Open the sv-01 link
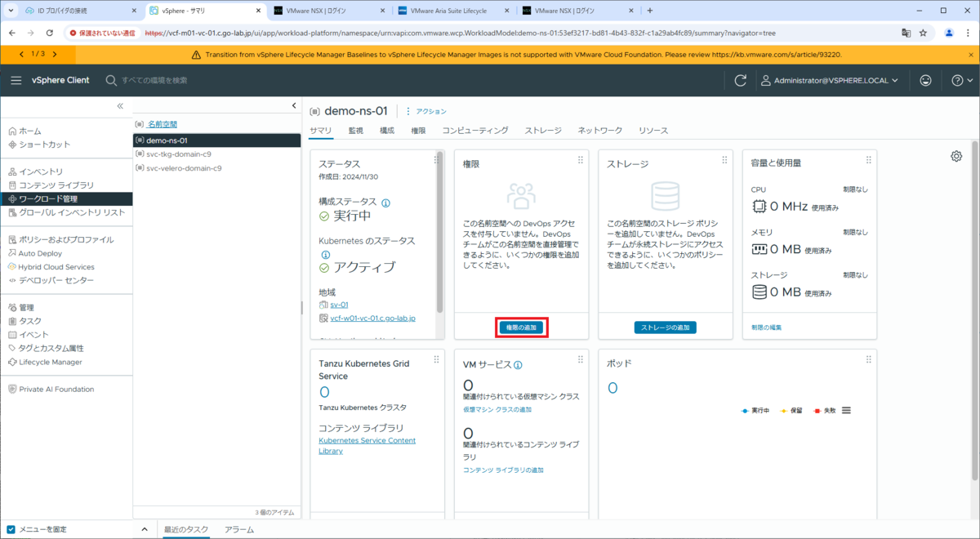This screenshot has width=980, height=539. [x=339, y=305]
